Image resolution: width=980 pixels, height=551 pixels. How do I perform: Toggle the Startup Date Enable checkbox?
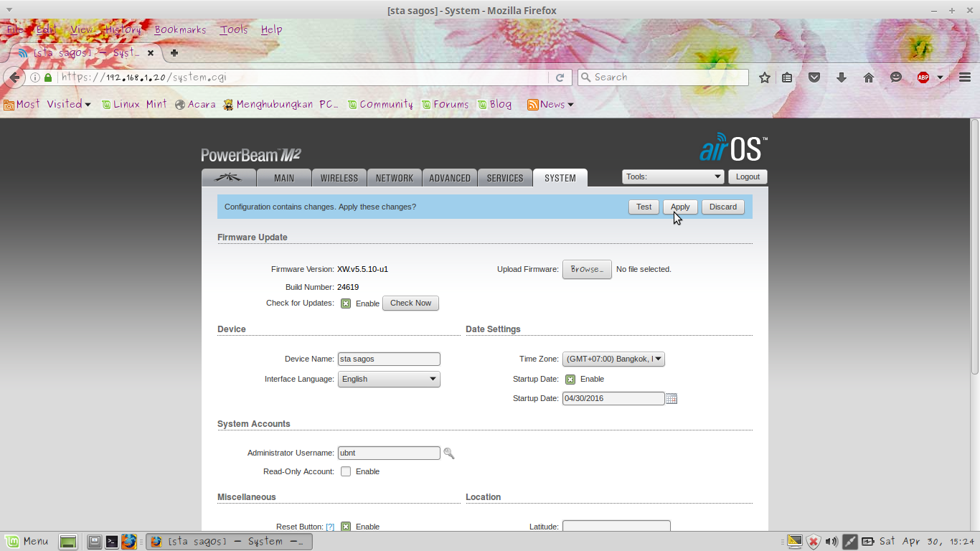570,379
